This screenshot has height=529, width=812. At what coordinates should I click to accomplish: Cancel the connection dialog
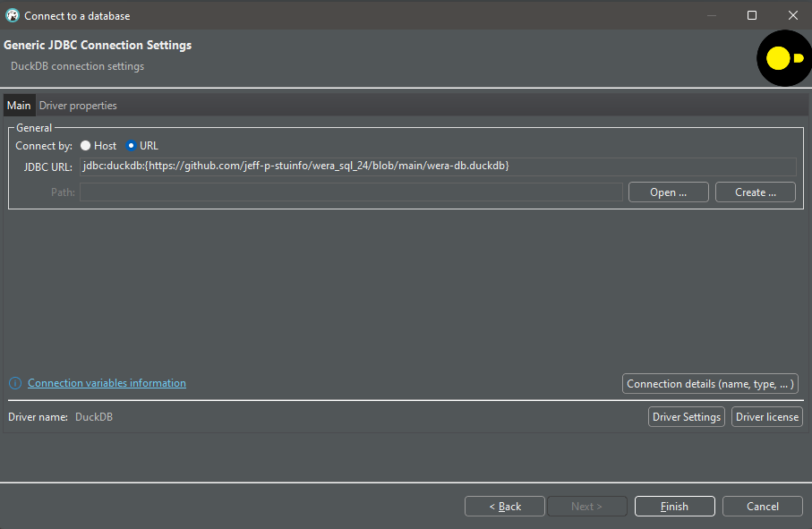click(x=762, y=507)
